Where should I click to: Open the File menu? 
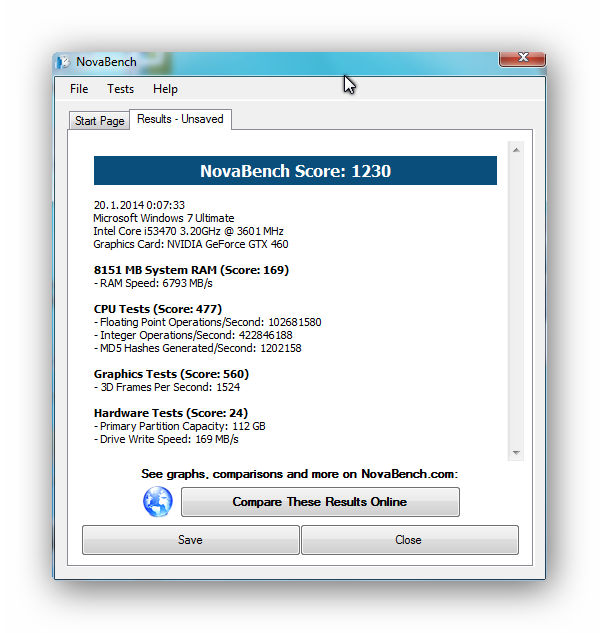(x=79, y=89)
